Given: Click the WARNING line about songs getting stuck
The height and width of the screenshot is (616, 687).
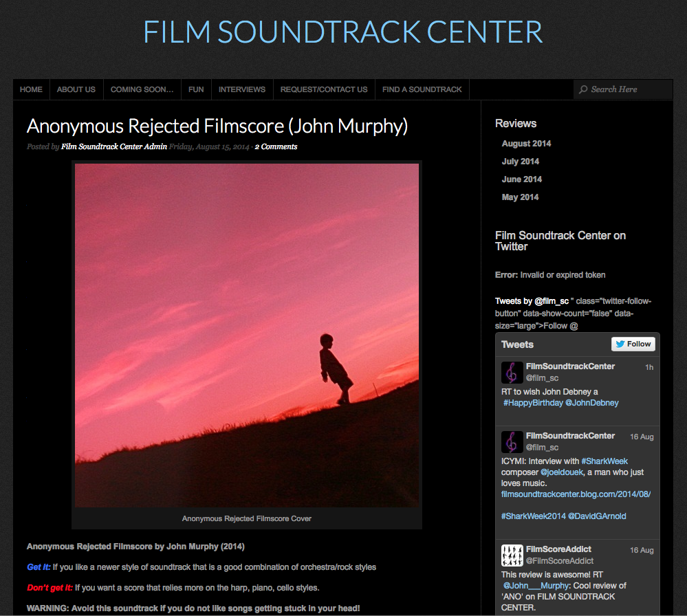Looking at the screenshot, I should click(x=193, y=608).
